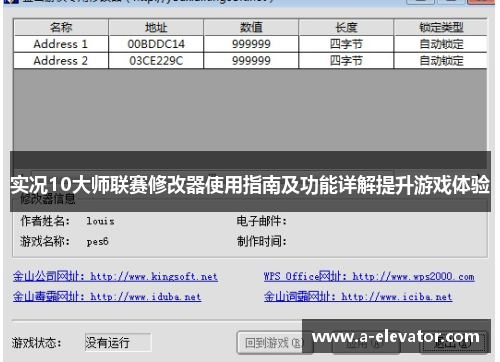This screenshot has height=362, width=500.
Task: Select the Address 1 row name cell
Action: (x=61, y=44)
